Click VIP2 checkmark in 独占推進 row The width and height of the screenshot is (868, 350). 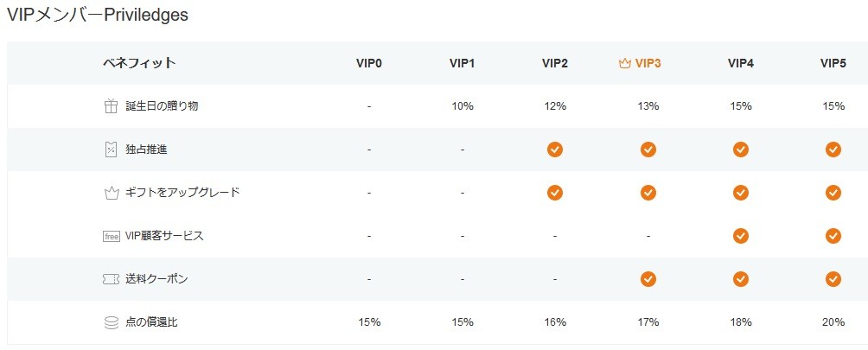pos(555,150)
